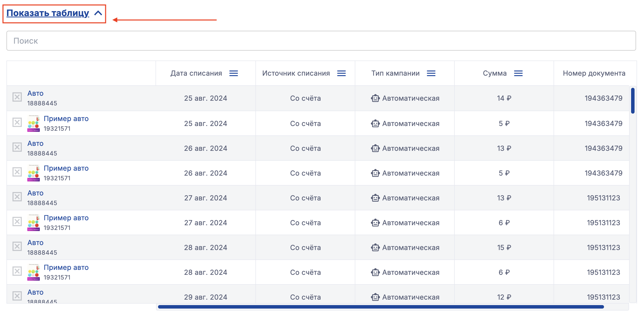Viewport: 644px width, 316px height.
Task: Click robot icon in 29 авг. 12 ₽ row
Action: [375, 297]
